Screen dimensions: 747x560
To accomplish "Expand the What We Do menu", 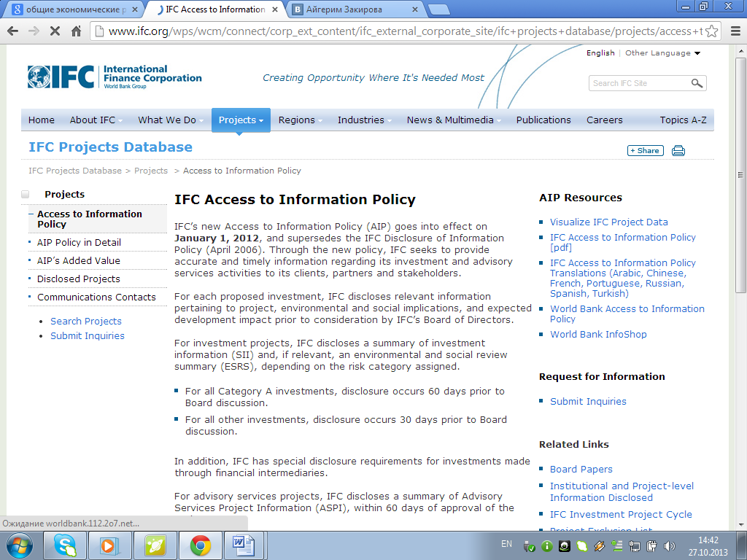I will coord(171,120).
